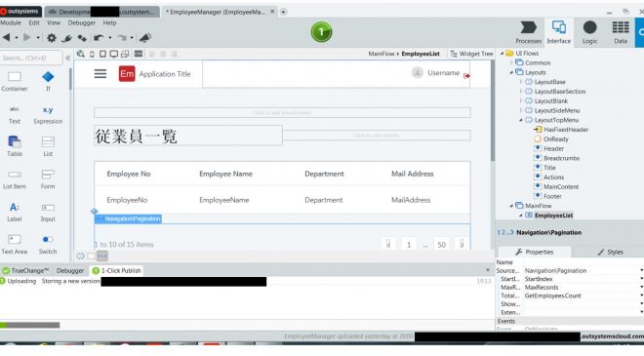Collapse the MainFlow node
This screenshot has width=644, height=356.
(x=511, y=206)
